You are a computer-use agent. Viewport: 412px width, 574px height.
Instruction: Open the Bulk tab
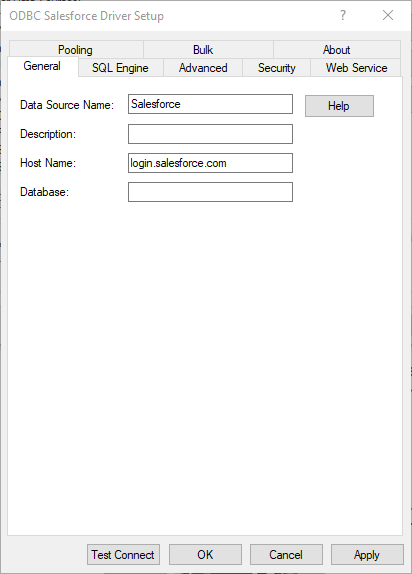coord(208,49)
